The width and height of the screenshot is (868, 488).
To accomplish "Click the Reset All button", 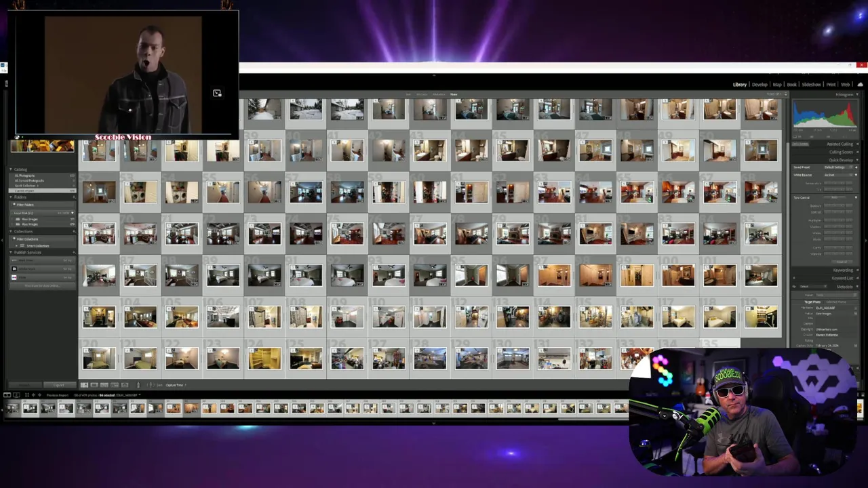I will [x=842, y=262].
